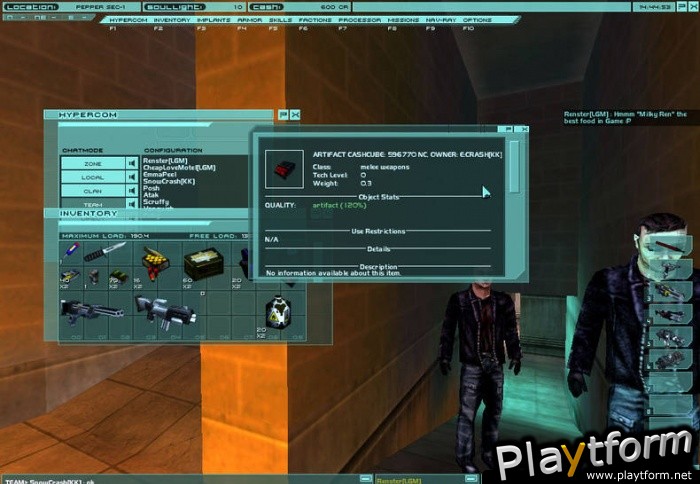Click the artifact (120%) quality value
This screenshot has height=484, width=700.
pyautogui.click(x=339, y=205)
